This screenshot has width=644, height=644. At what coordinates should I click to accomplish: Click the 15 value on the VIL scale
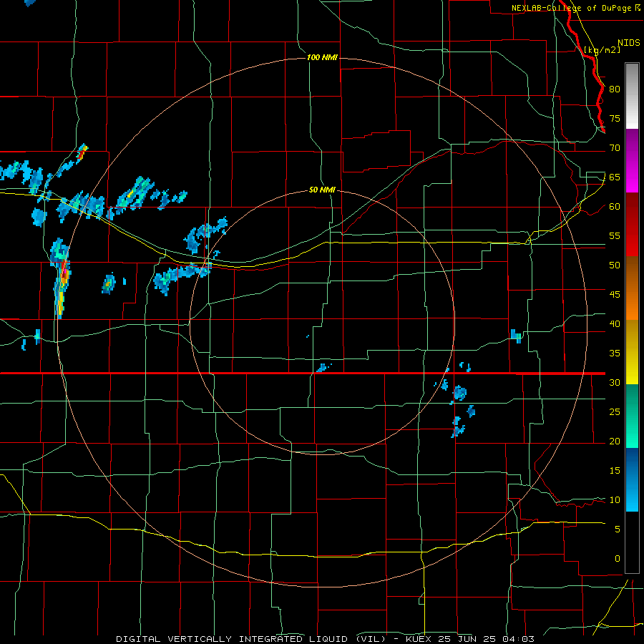(615, 470)
